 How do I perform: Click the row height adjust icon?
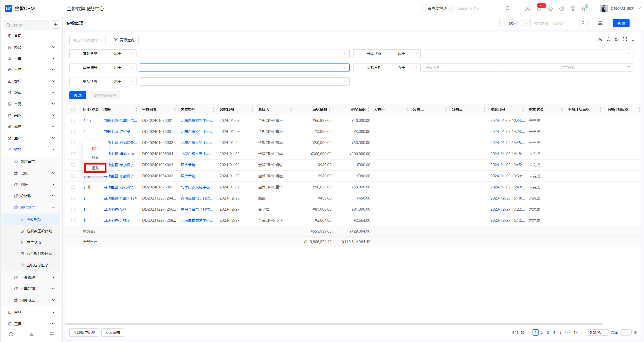pos(633,39)
